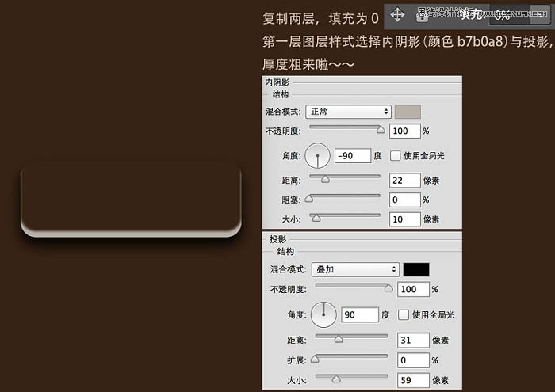Enable Use Global Light for Drop Shadow
This screenshot has height=392, width=555.
tap(404, 314)
